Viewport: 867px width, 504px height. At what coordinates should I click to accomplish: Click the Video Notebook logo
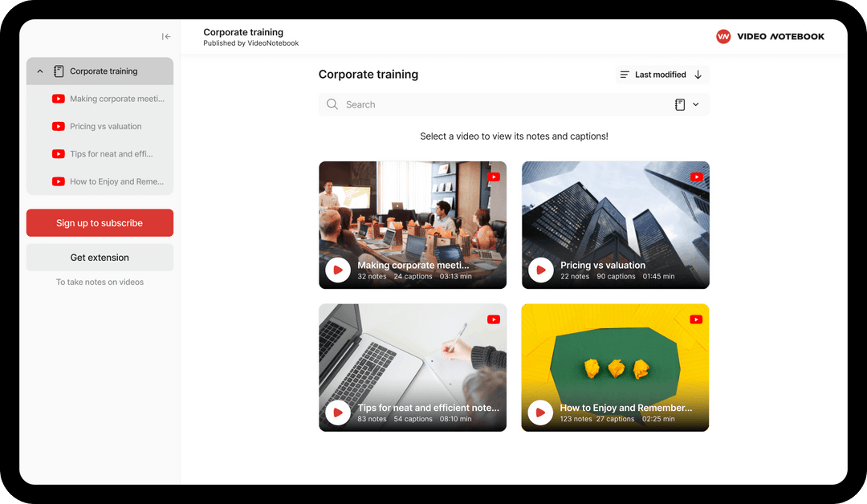pyautogui.click(x=769, y=36)
